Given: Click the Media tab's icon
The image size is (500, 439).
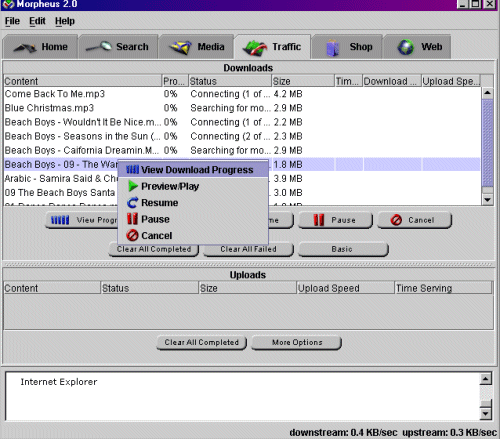Looking at the screenshot, I should click(180, 47).
